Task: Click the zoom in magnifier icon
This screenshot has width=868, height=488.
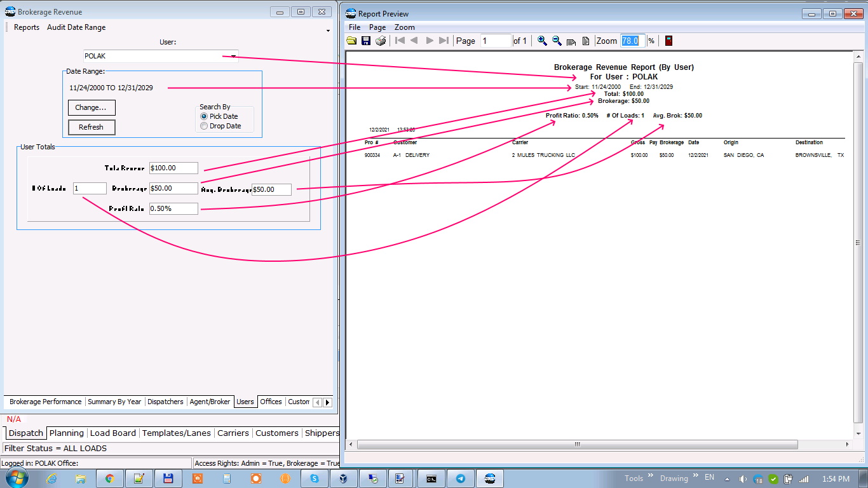Action: [542, 41]
